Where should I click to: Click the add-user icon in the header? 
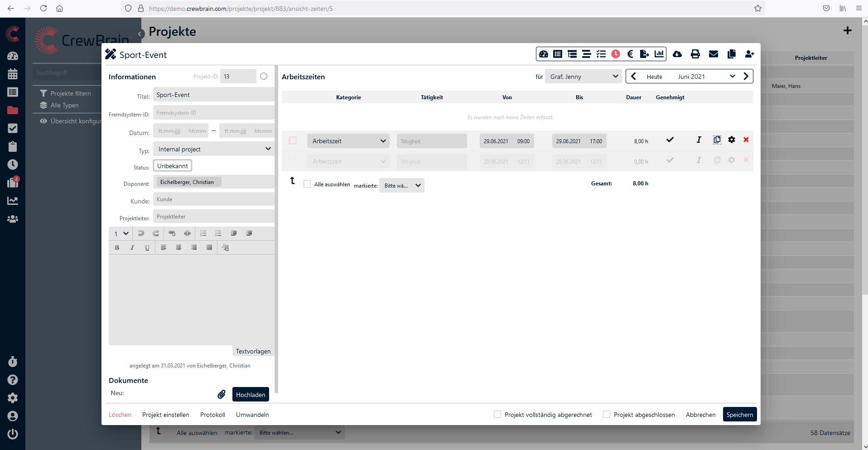749,54
